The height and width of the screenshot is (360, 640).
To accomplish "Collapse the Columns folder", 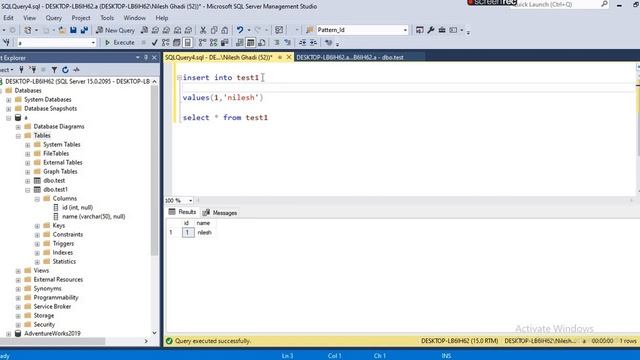I will 37,199.
